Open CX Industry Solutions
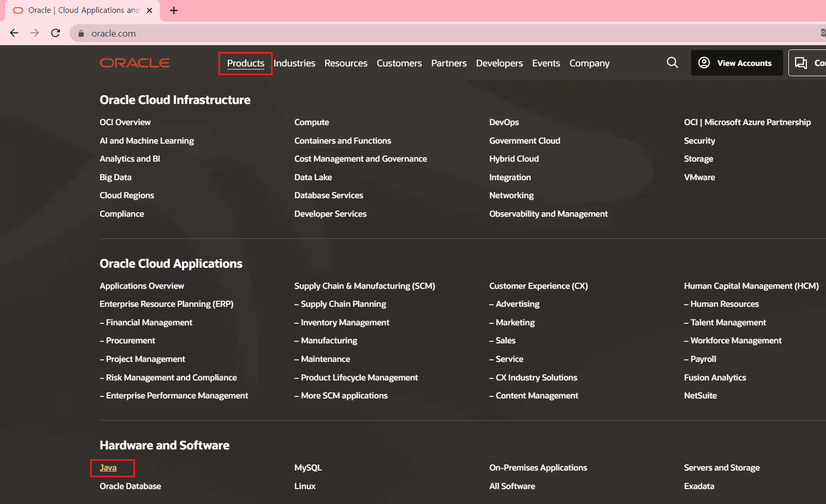 [x=533, y=377]
